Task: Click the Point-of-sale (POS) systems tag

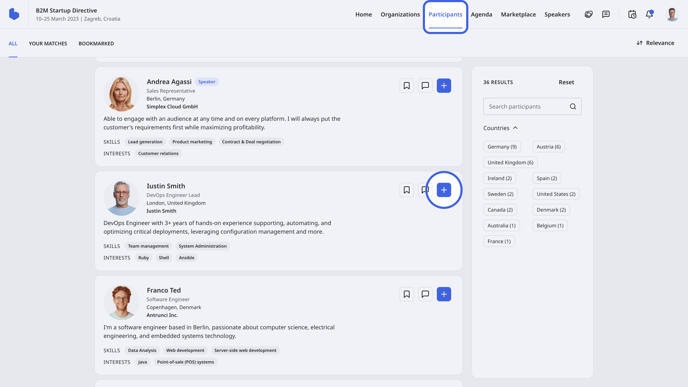Action: pyautogui.click(x=185, y=362)
